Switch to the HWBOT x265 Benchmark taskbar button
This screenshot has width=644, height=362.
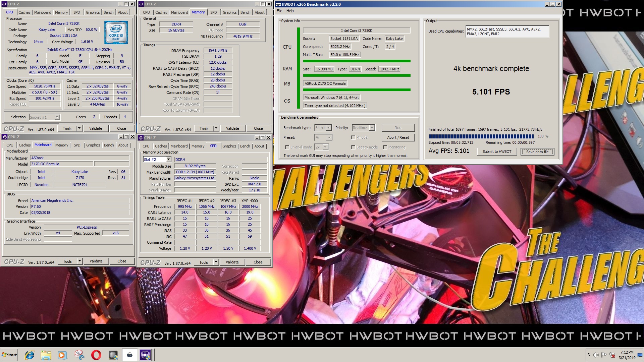(x=129, y=355)
